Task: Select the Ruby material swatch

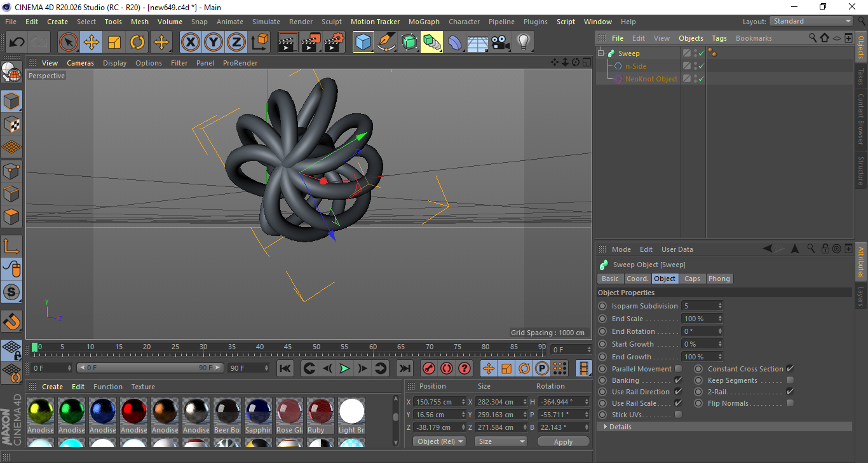Action: point(320,416)
